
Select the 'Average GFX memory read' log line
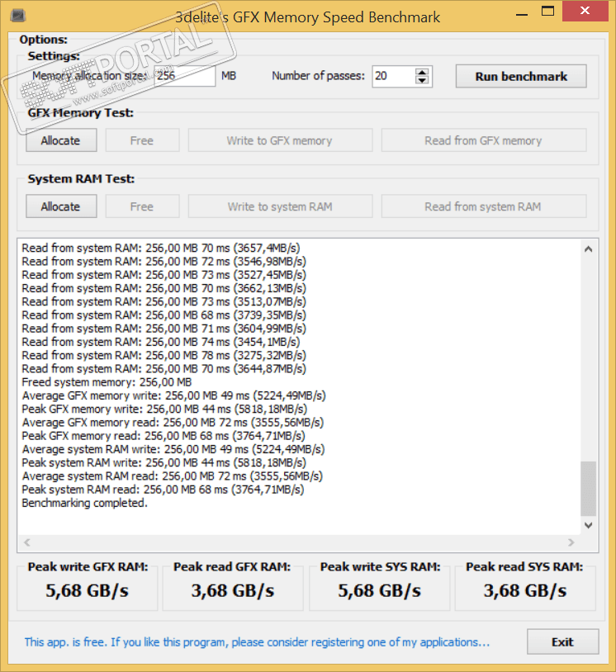pos(173,423)
